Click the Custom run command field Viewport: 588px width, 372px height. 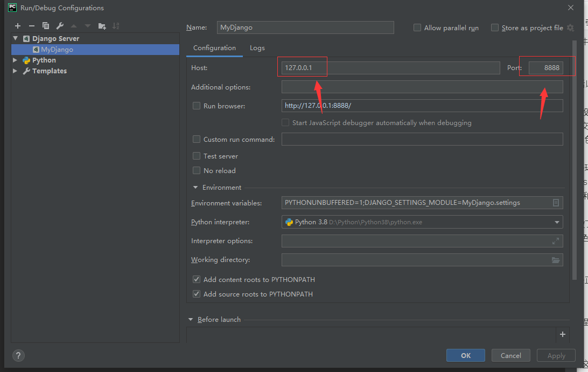pyautogui.click(x=422, y=139)
